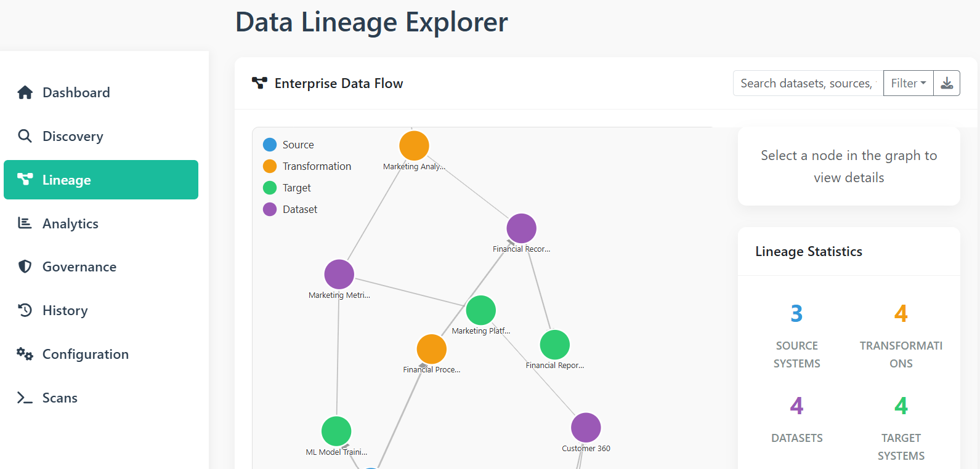Select the ML Model Traini... target node
The image size is (980, 469).
[x=336, y=431]
